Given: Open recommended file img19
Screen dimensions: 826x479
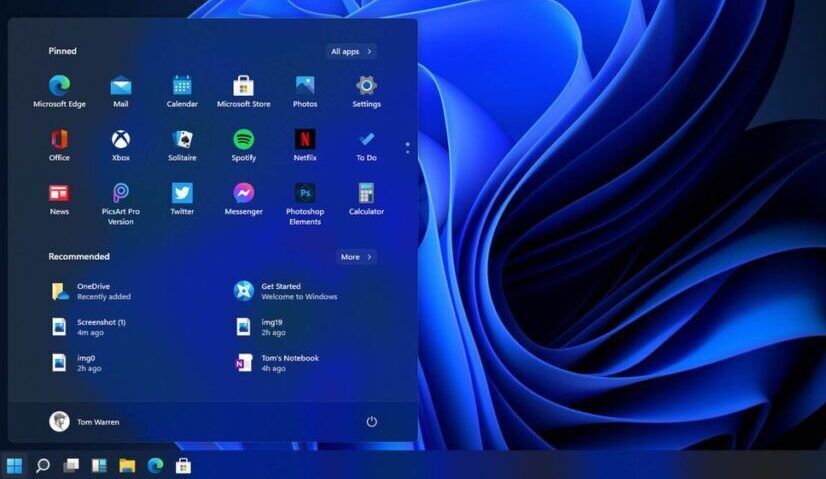Looking at the screenshot, I should pyautogui.click(x=260, y=327).
